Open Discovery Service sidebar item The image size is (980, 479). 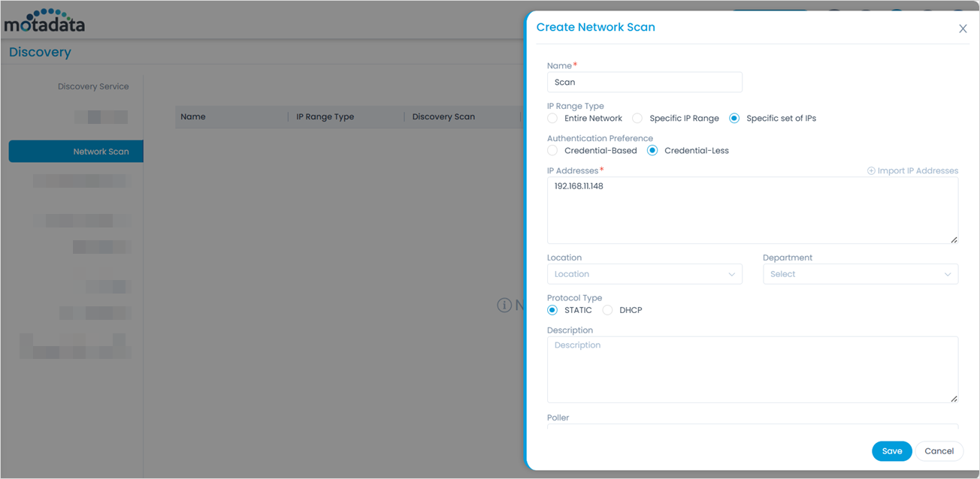93,86
